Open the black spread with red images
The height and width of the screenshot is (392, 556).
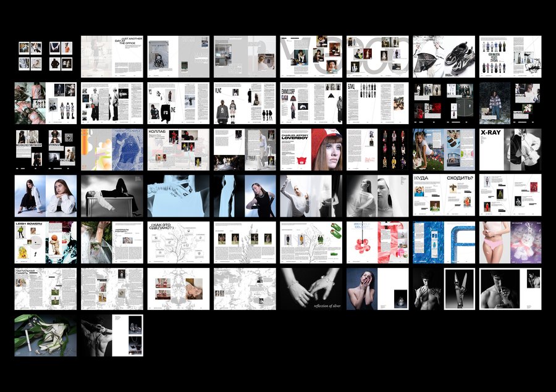click(x=444, y=103)
